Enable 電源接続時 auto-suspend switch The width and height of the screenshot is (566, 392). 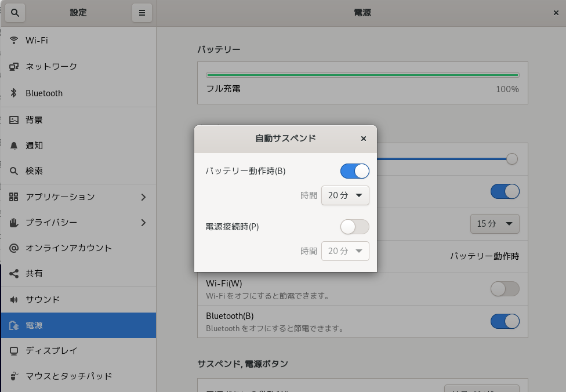(x=355, y=227)
